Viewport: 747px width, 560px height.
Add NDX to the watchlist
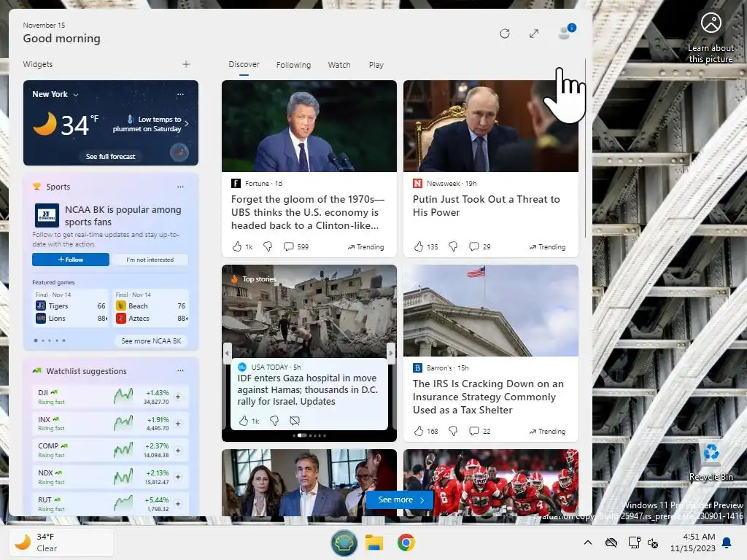coord(178,477)
